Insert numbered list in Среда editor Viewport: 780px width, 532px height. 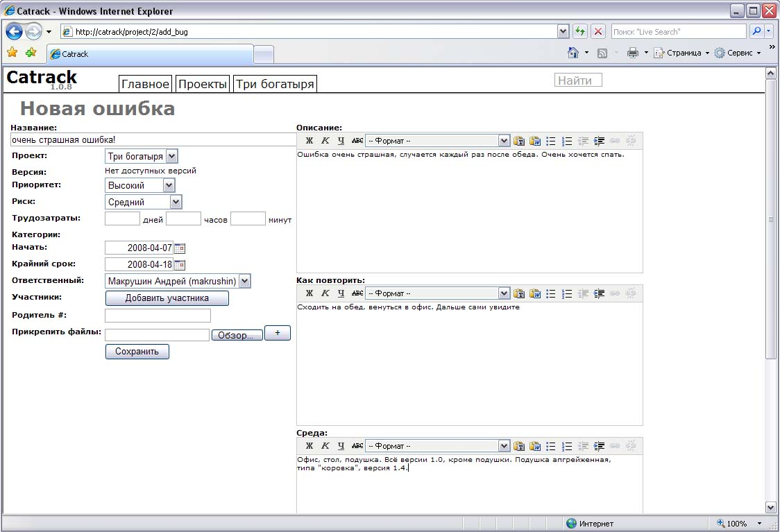566,446
